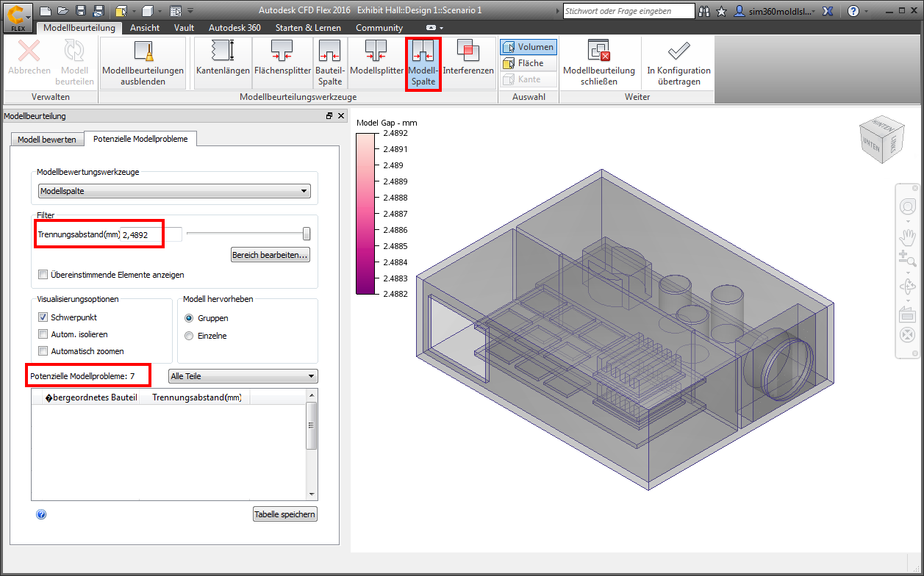Open the Starten & Lernen tab
The width and height of the screenshot is (924, 576).
pos(308,27)
